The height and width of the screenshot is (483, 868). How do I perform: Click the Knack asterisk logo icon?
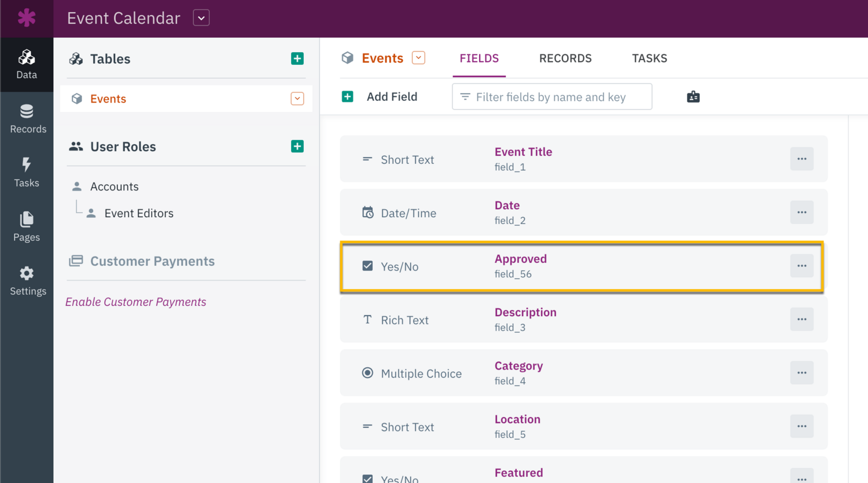[27, 18]
